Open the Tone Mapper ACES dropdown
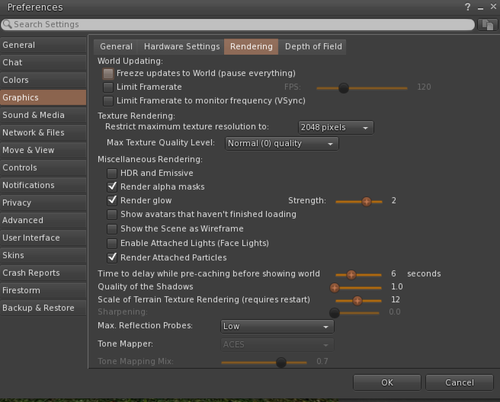This screenshot has height=402, width=500. (x=277, y=345)
